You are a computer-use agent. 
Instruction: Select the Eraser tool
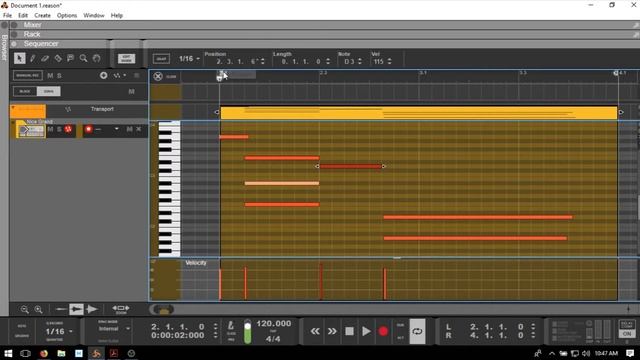point(45,58)
